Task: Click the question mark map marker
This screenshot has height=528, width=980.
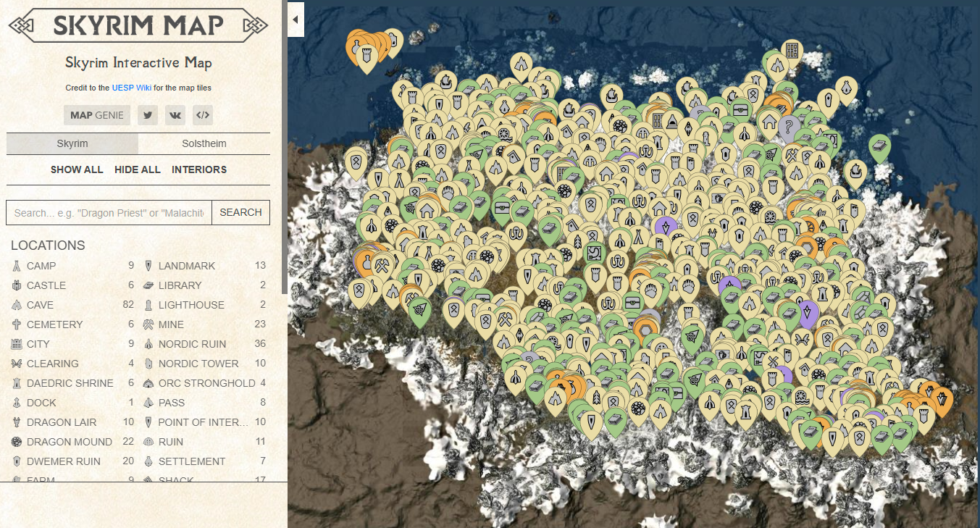Action: [788, 127]
